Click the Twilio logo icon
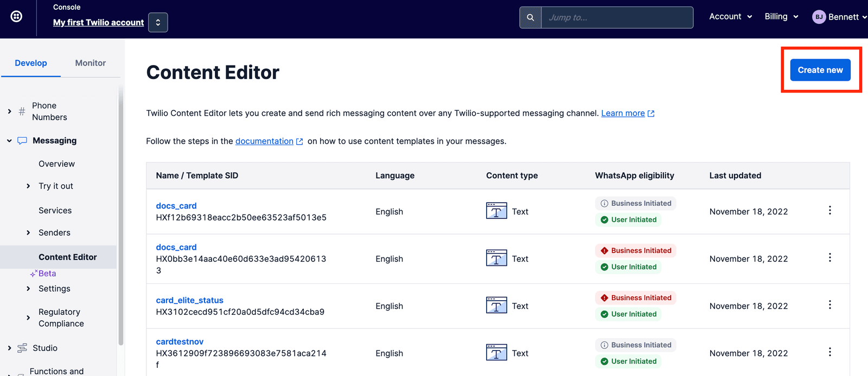Image resolution: width=868 pixels, height=376 pixels. pos(17,17)
